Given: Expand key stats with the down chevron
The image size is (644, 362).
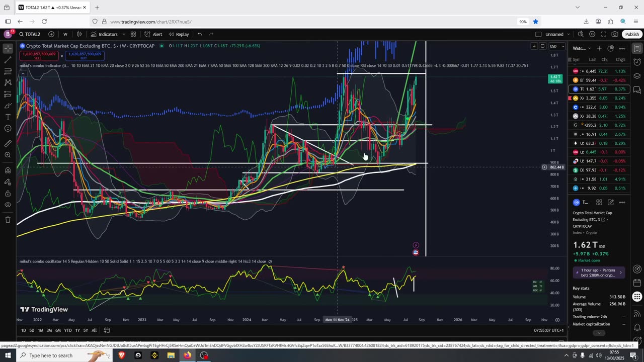Looking at the screenshot, I should point(599,333).
